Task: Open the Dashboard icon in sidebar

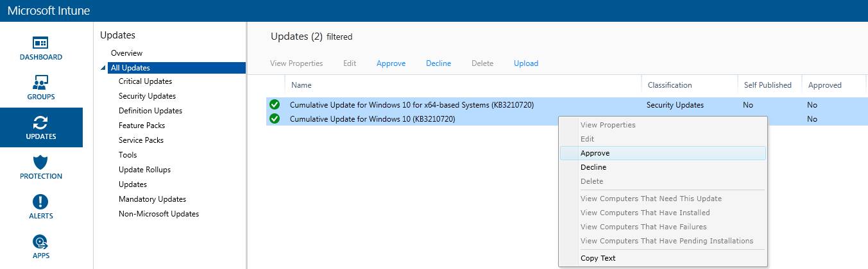Action: coord(40,44)
